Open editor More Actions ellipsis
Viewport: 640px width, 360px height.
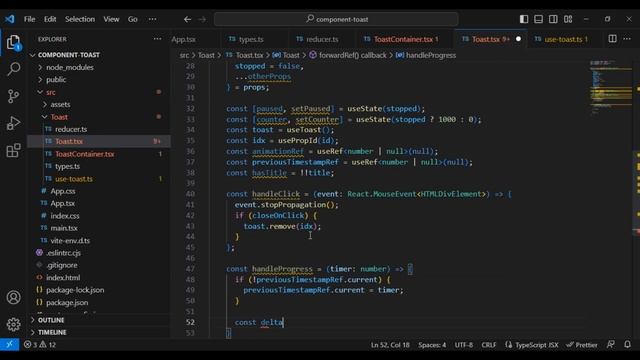tap(627, 39)
